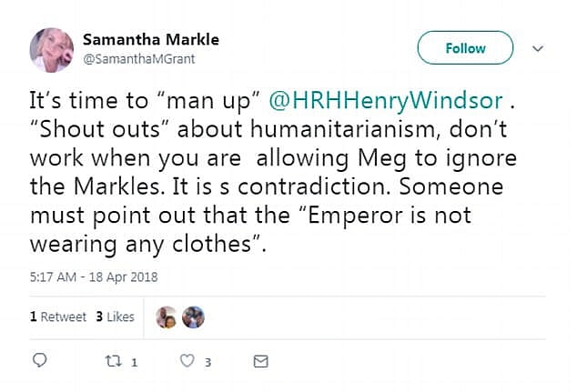The width and height of the screenshot is (577, 392).
Task: View the '1 Retweet' list
Action: tap(57, 317)
